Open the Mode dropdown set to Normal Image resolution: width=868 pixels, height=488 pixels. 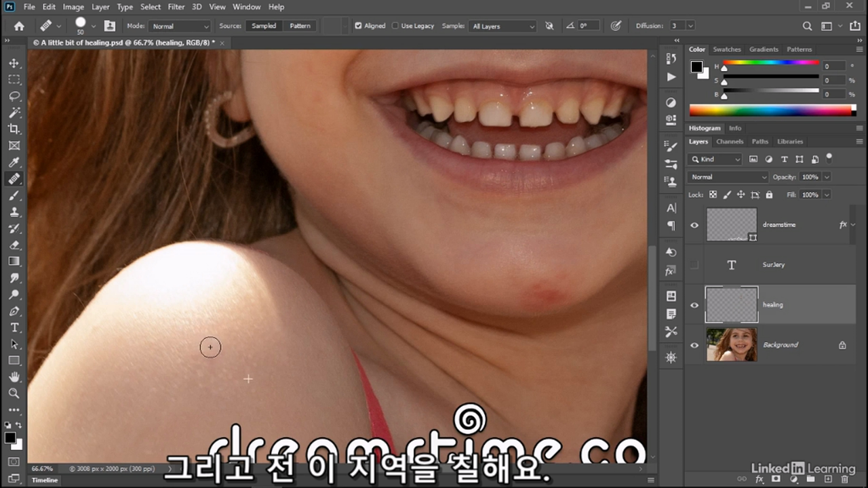180,26
